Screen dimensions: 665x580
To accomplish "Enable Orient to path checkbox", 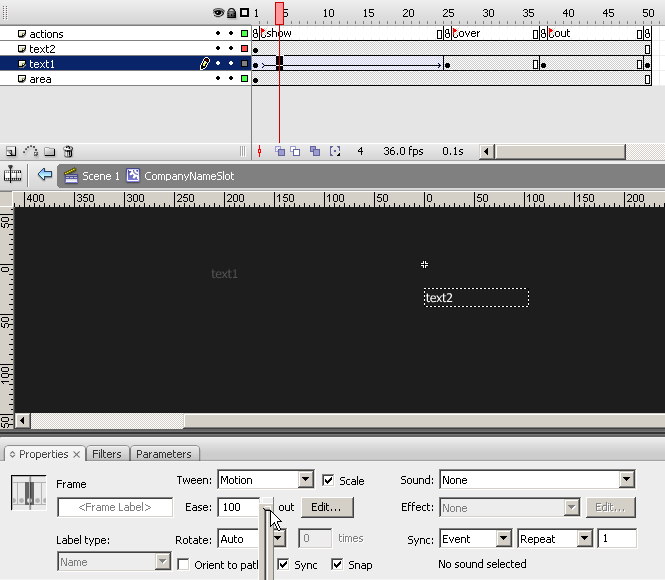I will click(x=183, y=565).
